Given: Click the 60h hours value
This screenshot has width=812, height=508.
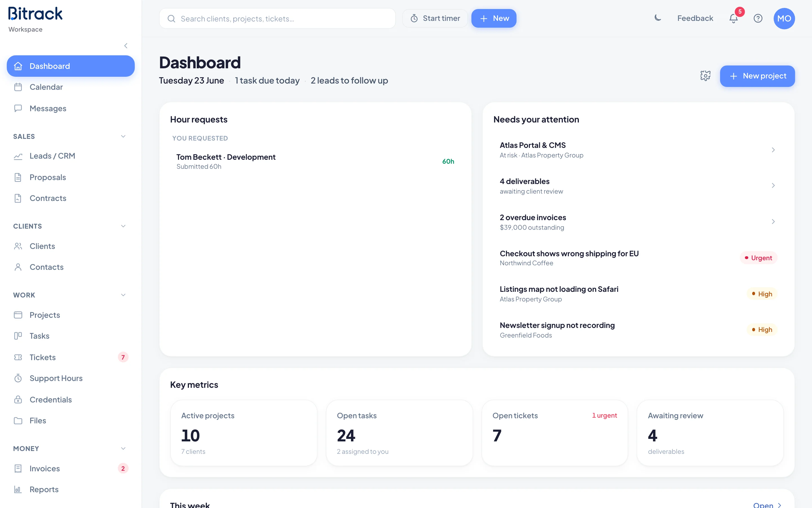Looking at the screenshot, I should pos(448,161).
